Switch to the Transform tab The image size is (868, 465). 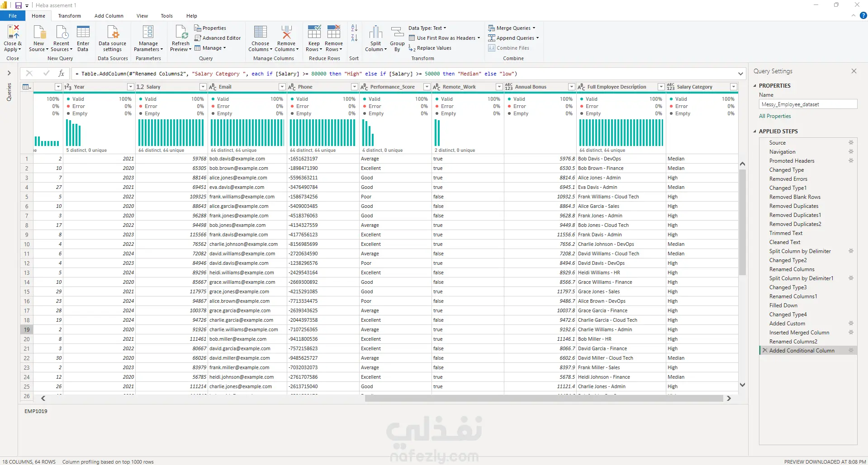70,16
